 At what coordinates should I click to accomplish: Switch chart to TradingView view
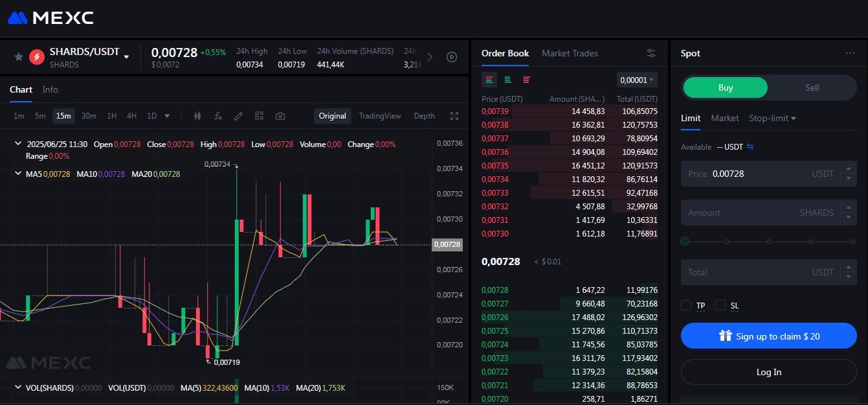point(380,116)
